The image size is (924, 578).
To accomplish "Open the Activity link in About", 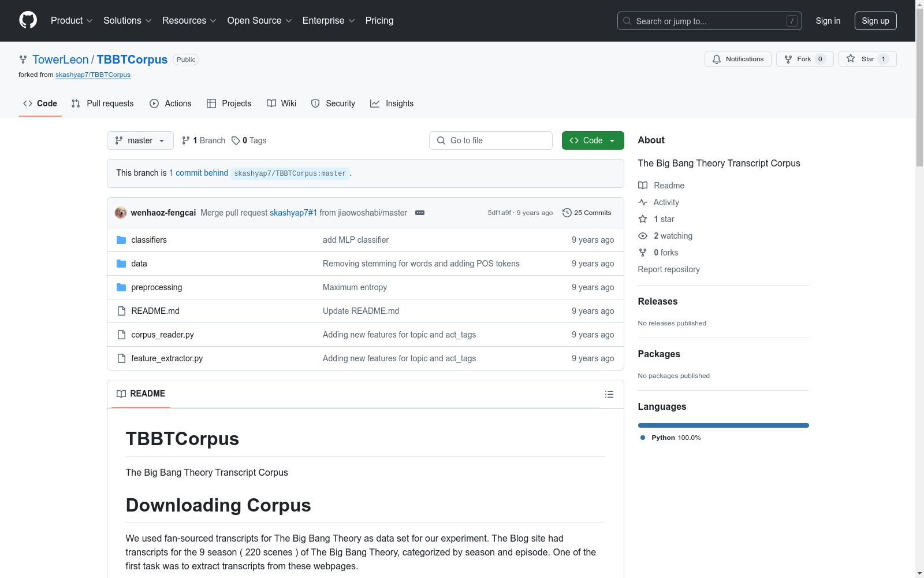I will [658, 202].
